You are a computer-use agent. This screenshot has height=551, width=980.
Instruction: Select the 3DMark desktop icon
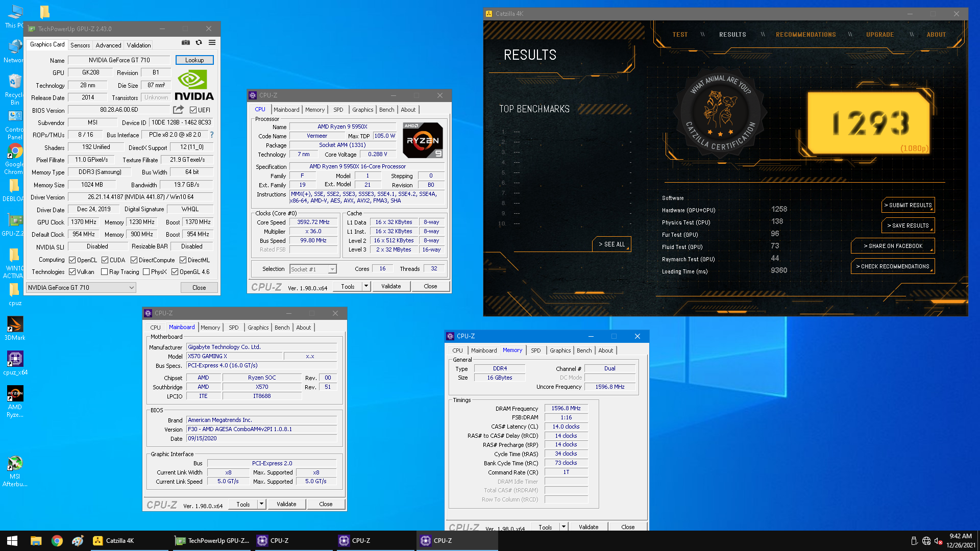(x=15, y=328)
